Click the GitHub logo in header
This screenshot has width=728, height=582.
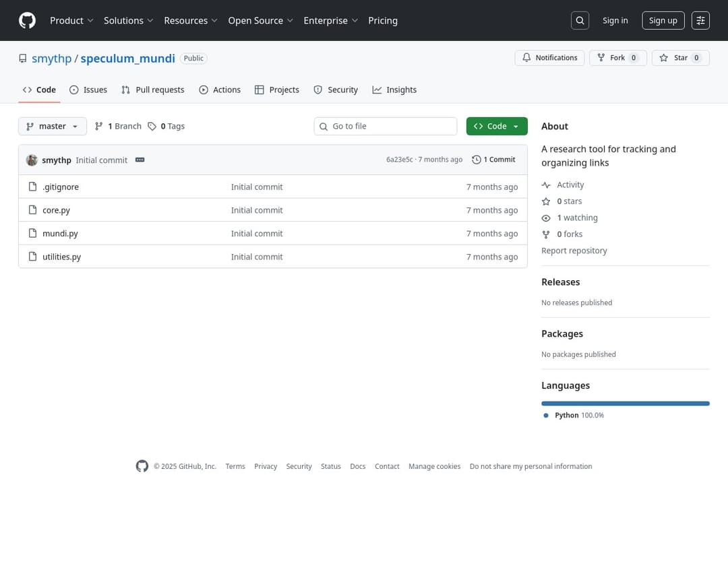27,21
